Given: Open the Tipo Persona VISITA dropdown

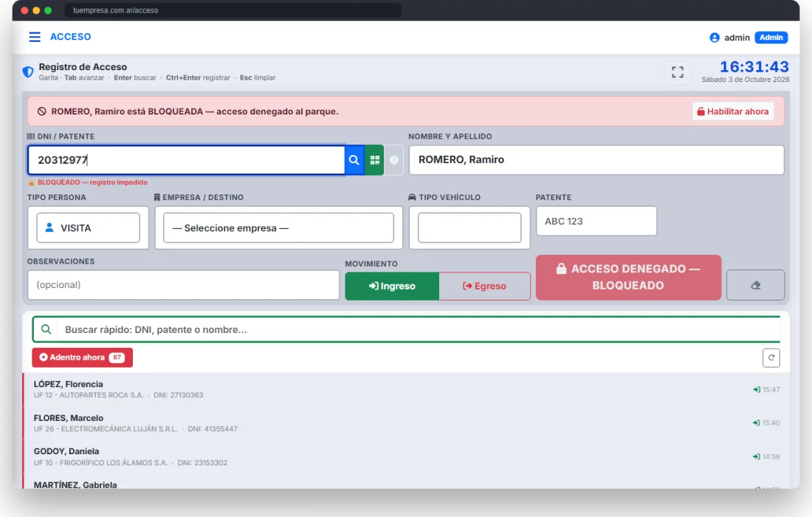Looking at the screenshot, I should (x=88, y=227).
